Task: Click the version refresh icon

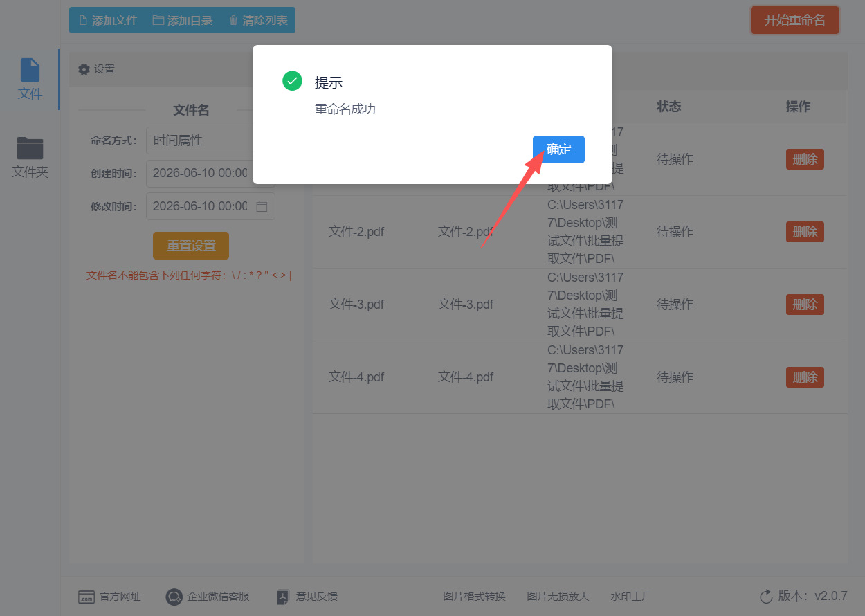Action: [766, 597]
